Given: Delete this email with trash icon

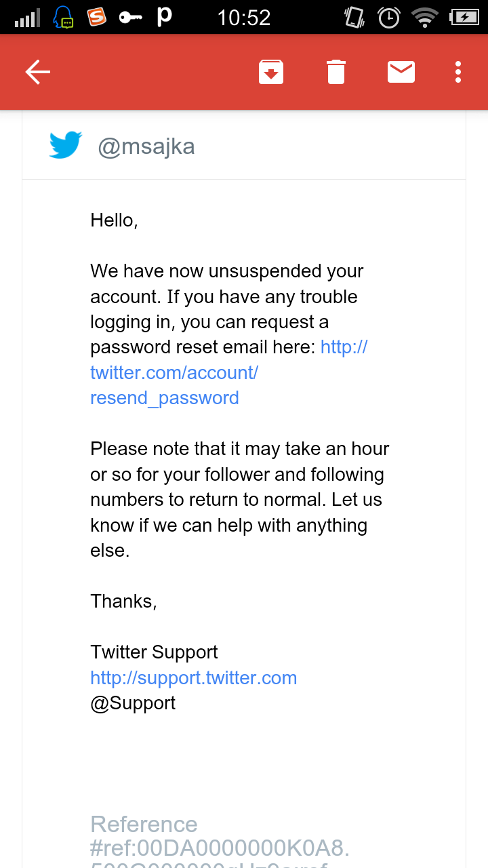Looking at the screenshot, I should 336,72.
